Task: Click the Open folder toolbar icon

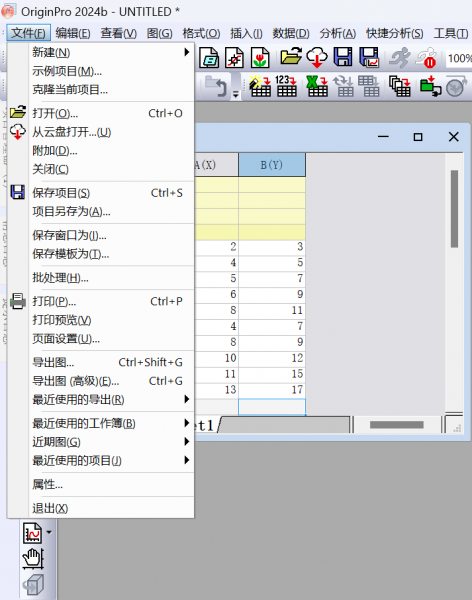Action: click(x=291, y=57)
